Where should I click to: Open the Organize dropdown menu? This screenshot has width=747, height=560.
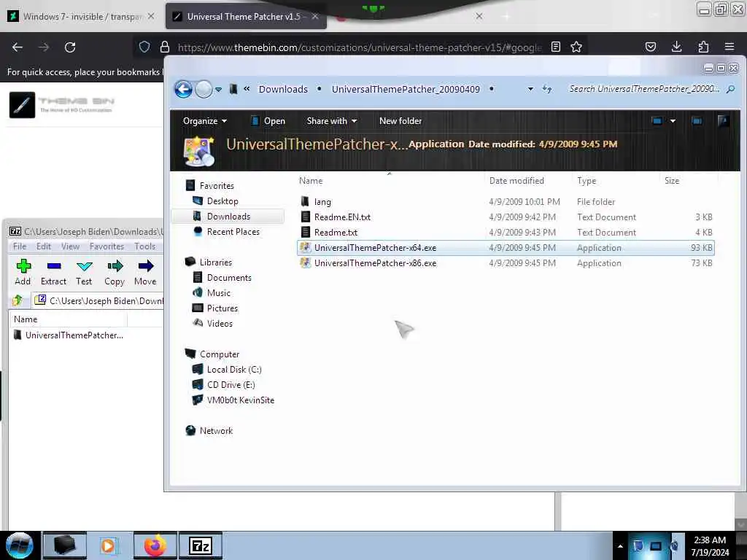204,121
